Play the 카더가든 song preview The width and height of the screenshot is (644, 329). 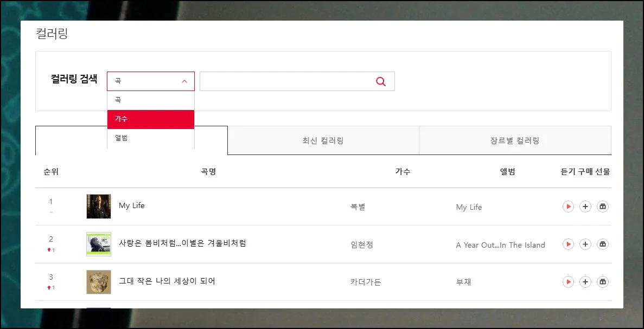pos(568,282)
